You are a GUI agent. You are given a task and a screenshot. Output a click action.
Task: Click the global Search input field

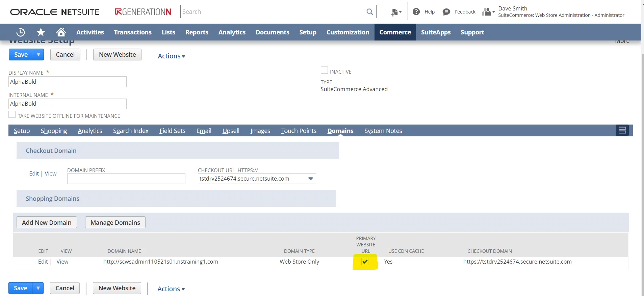pos(274,12)
